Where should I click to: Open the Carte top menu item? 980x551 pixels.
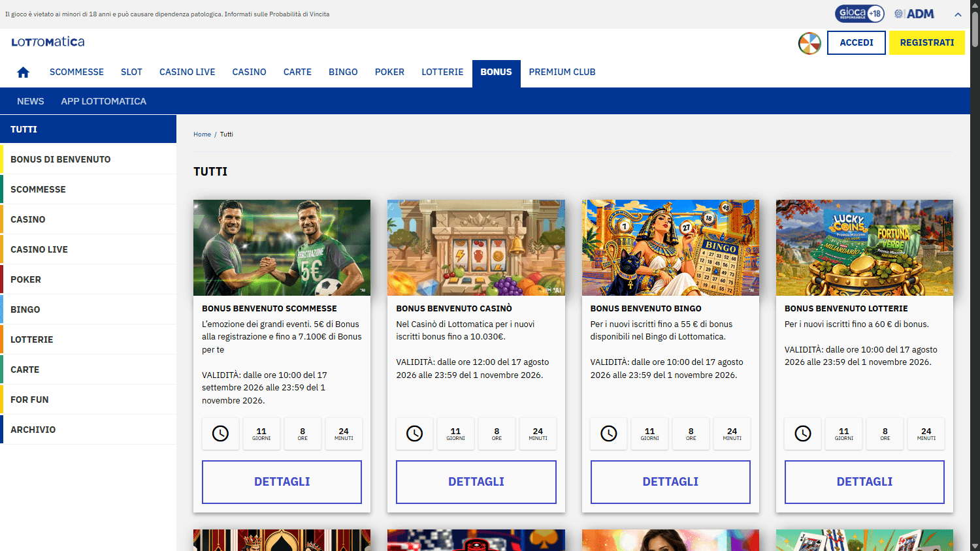(x=297, y=72)
